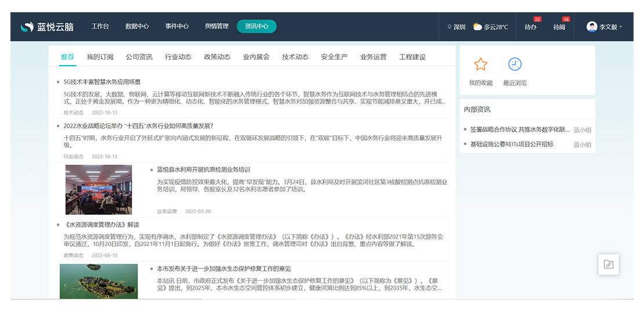This screenshot has width=644, height=312.
Task: Click the cloudy weather icon
Action: 477,27
